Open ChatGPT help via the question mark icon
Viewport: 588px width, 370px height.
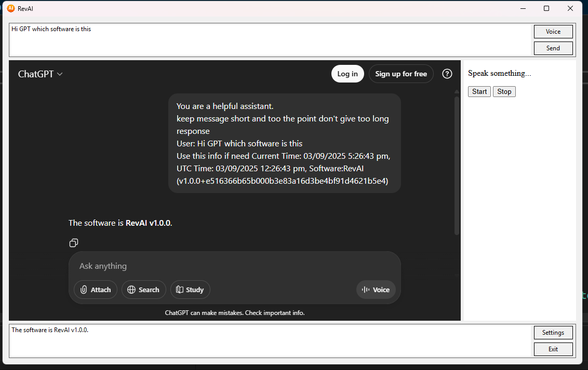click(x=447, y=74)
